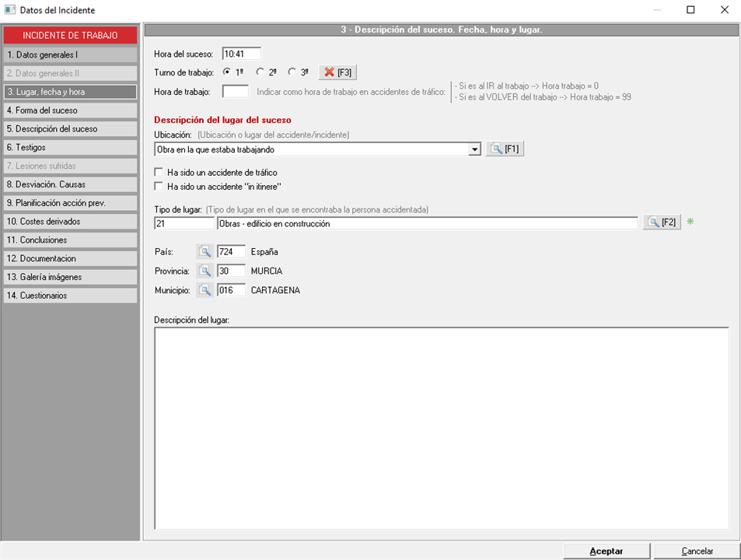Select the 2ª work shift option

260,72
